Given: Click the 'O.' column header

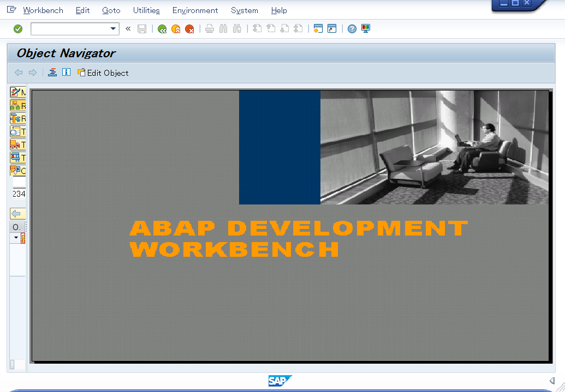Looking at the screenshot, I should tap(17, 227).
